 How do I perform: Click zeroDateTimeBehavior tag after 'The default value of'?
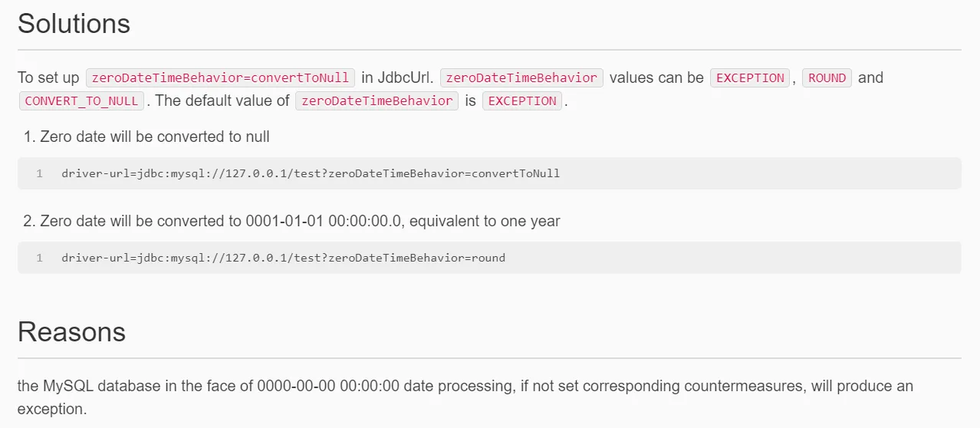(377, 100)
